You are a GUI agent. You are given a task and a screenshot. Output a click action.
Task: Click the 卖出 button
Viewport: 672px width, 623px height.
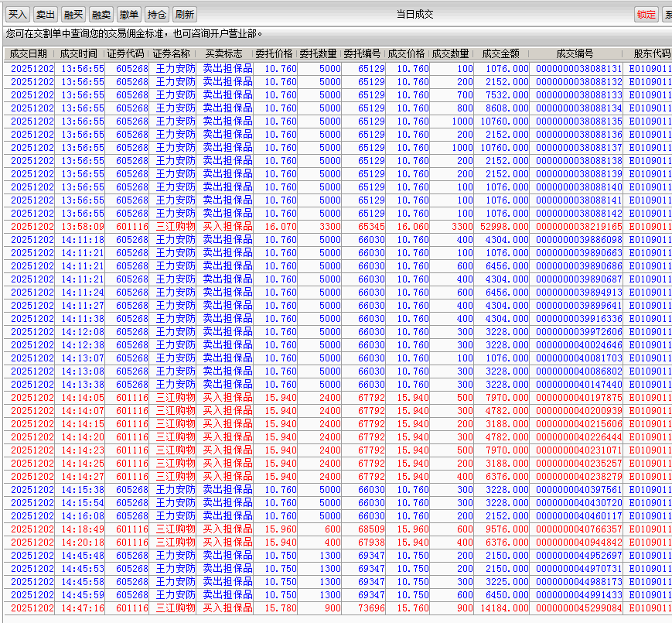point(46,15)
